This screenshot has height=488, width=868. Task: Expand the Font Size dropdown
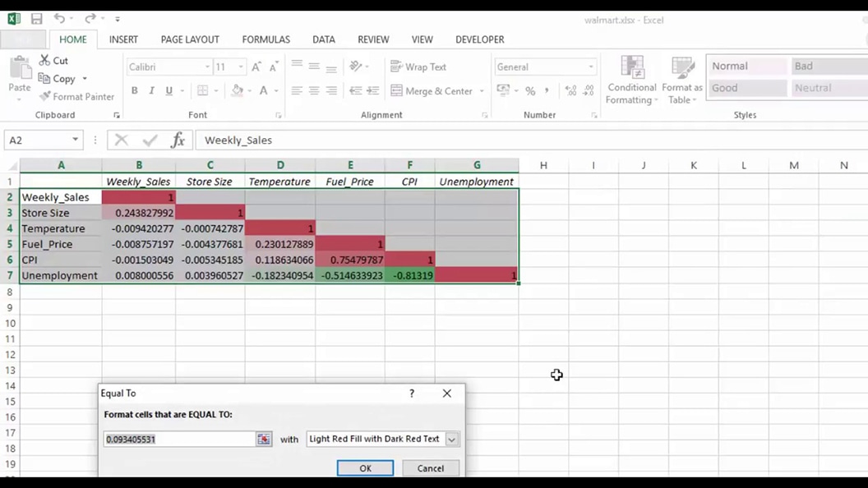tap(242, 67)
